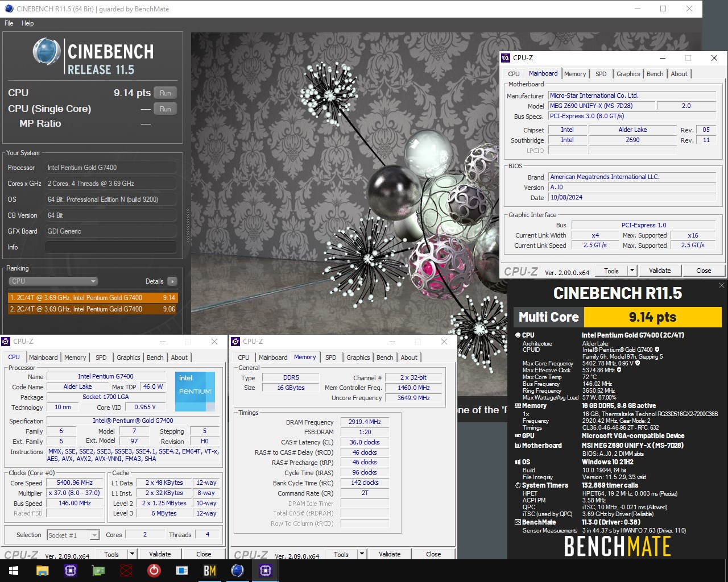Click the active CPU-Z taskbar icon

tap(266, 571)
